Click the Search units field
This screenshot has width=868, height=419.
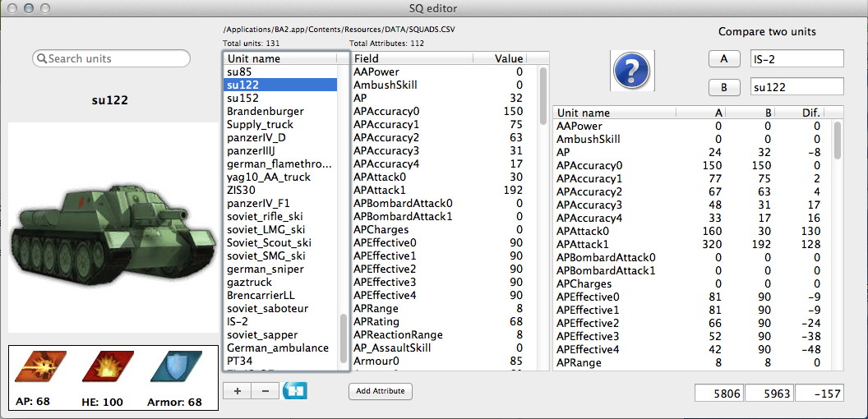coord(111,58)
